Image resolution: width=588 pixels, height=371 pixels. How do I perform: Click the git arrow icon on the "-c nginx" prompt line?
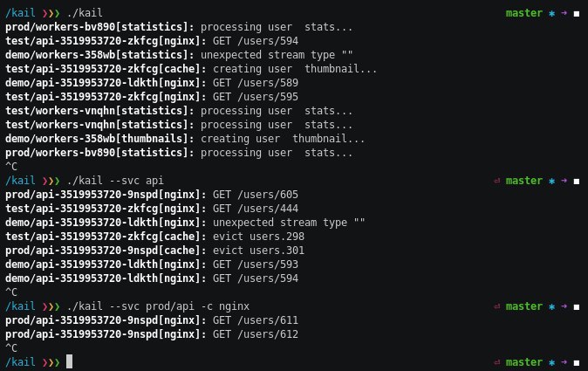click(x=564, y=306)
